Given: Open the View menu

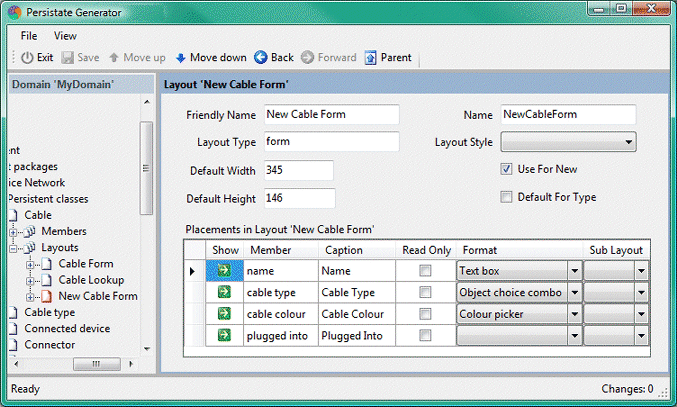Looking at the screenshot, I should tap(65, 35).
